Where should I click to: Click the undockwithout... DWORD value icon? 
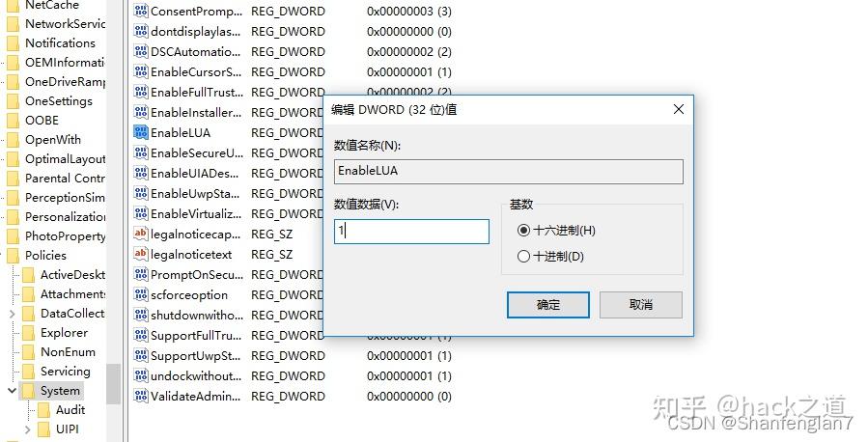141,375
